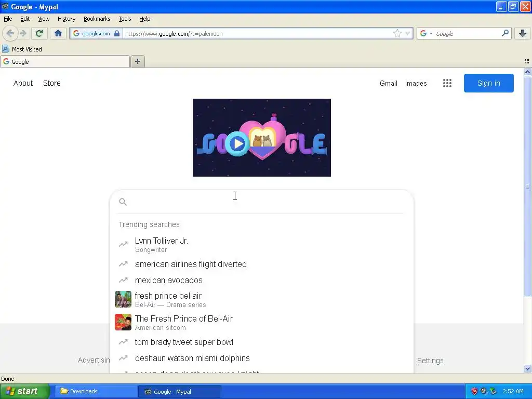Play the Google Doodle animation
Screen dimensions: 532x399
click(237, 144)
